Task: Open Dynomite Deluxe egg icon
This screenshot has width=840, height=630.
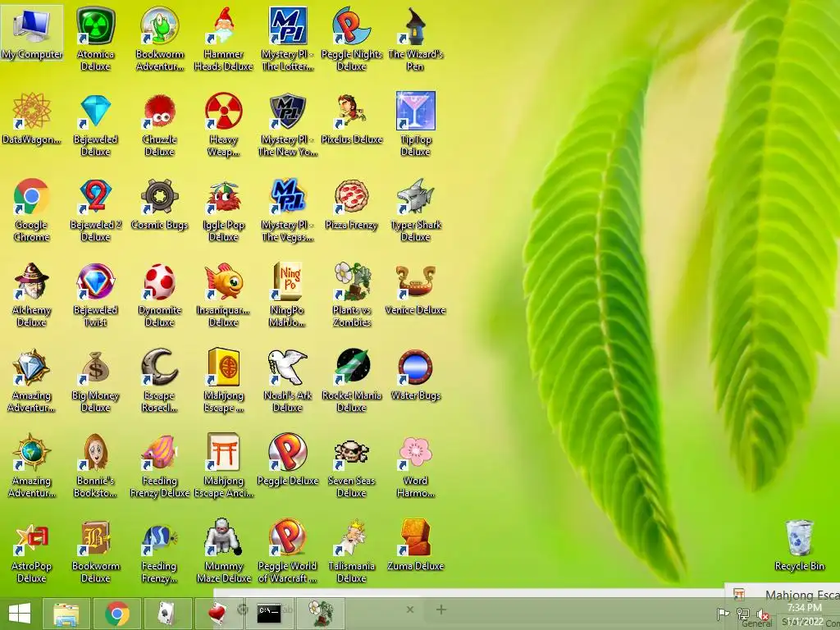Action: 160,294
